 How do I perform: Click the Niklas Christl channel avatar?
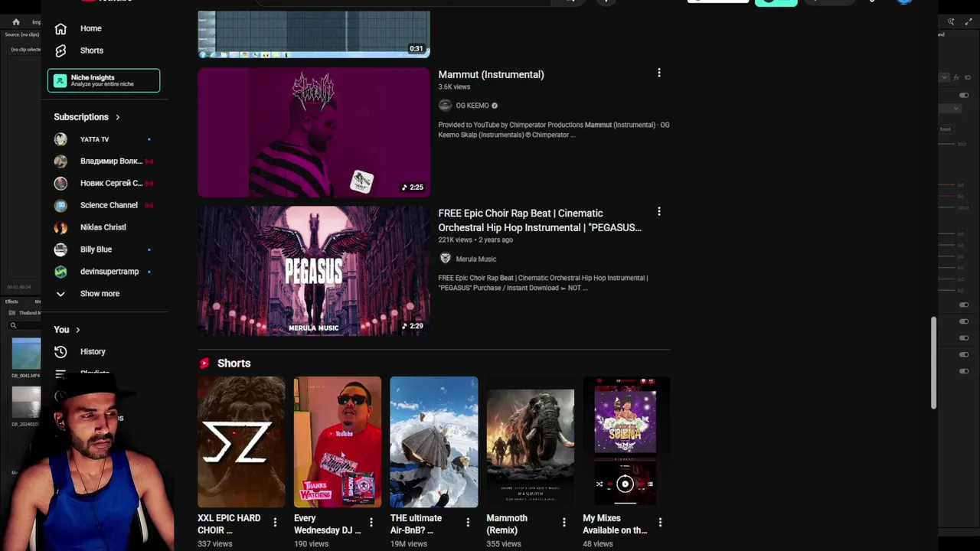coord(60,227)
